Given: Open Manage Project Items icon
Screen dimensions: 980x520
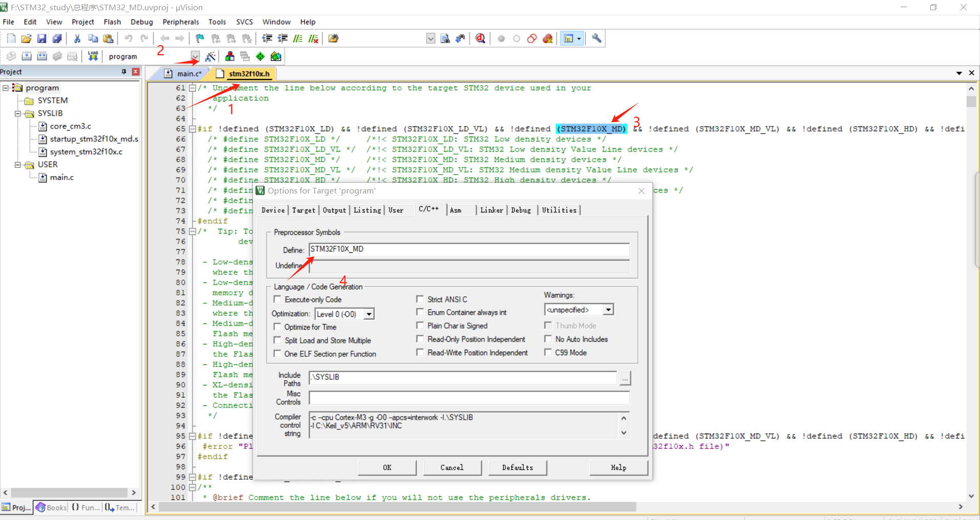Looking at the screenshot, I should [x=230, y=56].
